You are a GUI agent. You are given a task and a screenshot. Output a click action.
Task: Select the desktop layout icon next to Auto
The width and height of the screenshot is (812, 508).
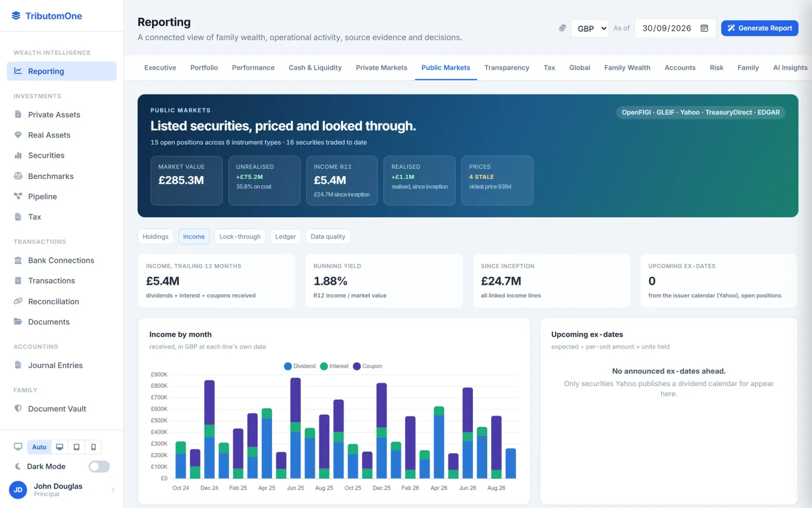(x=59, y=447)
